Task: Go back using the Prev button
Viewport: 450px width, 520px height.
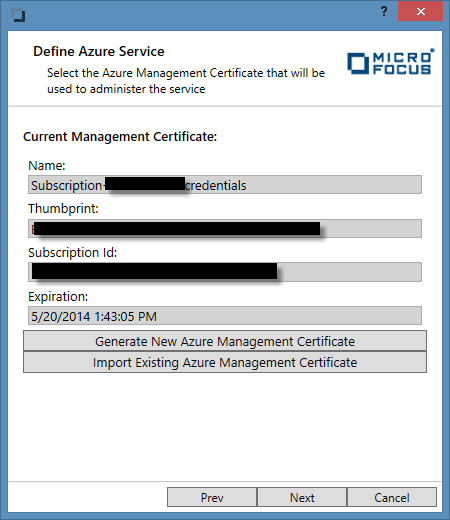Action: click(x=212, y=497)
